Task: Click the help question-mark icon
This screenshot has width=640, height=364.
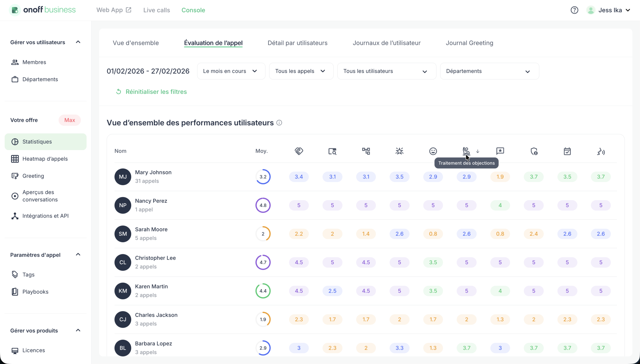Action: (574, 10)
